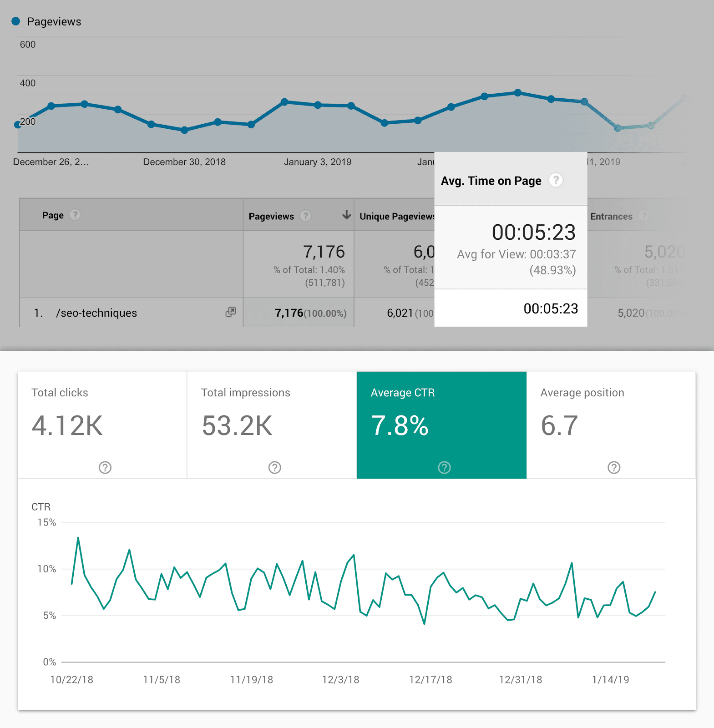Open /seo-techniques page in new window icon
714x728 pixels.
coord(231,312)
